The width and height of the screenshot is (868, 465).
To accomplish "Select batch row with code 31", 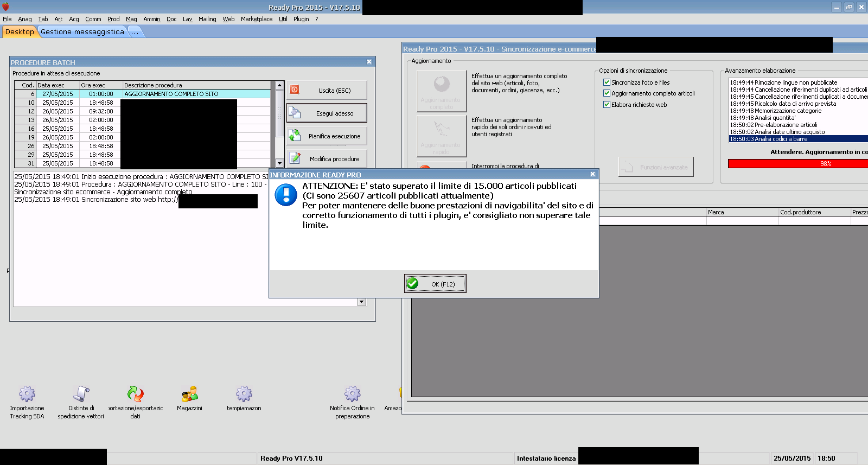I will pos(142,163).
